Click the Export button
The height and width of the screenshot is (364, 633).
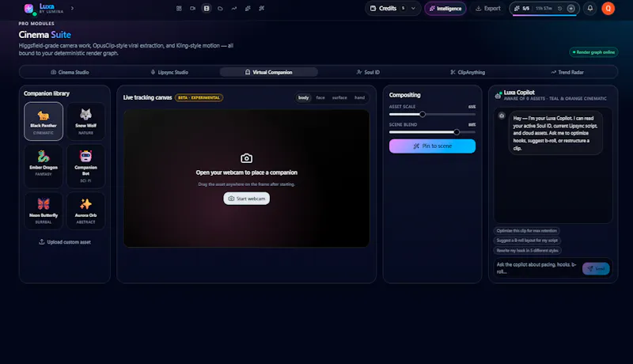pyautogui.click(x=487, y=9)
